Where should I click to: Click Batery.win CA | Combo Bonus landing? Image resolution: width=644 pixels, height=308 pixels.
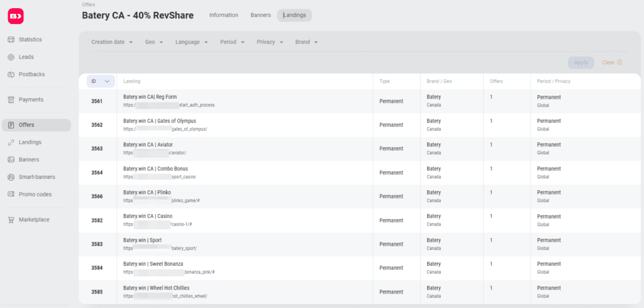(x=155, y=169)
